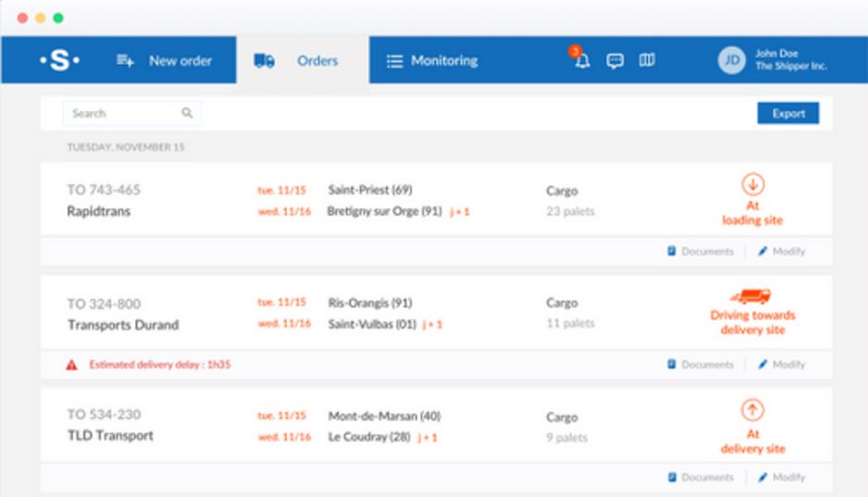Open the notifications bell icon
868x497 pixels.
coord(582,60)
